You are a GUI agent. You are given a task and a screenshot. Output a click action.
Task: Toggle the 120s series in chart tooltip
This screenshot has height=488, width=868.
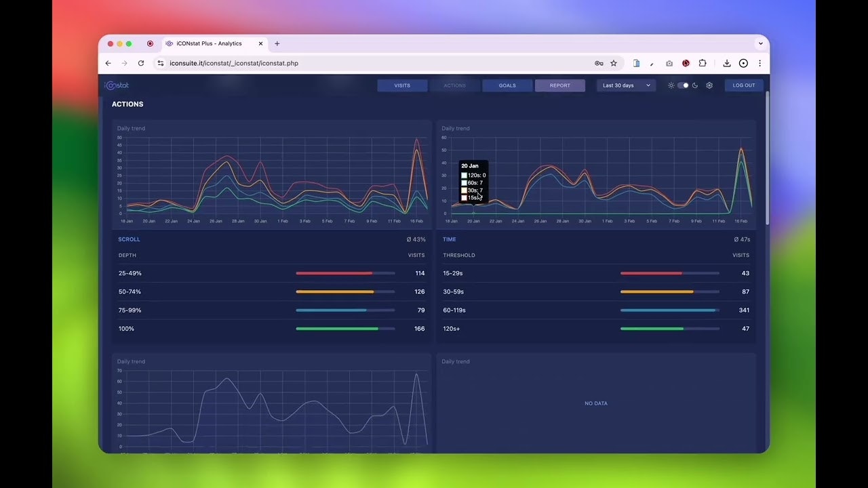[x=473, y=176]
